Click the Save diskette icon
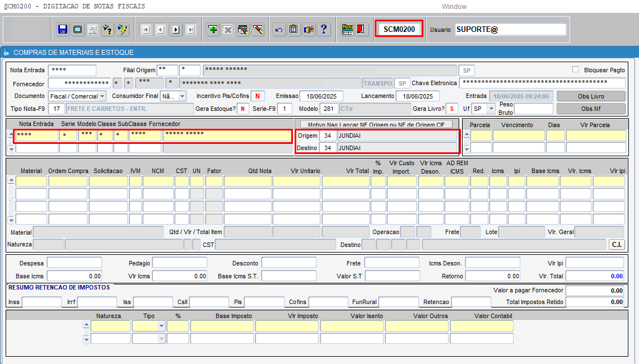This screenshot has height=364, width=639. (63, 30)
